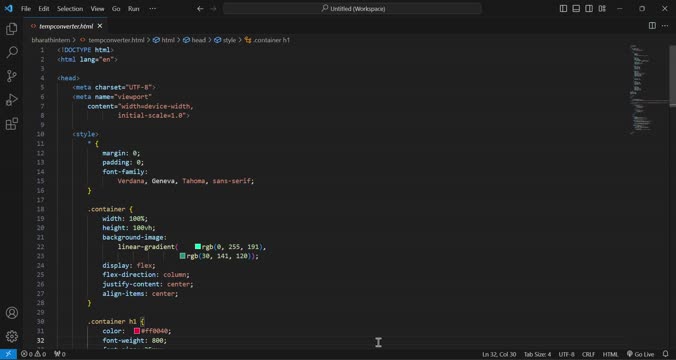Screen dimensions: 676x360
Task: Open the Go menu
Action: coord(116,9)
